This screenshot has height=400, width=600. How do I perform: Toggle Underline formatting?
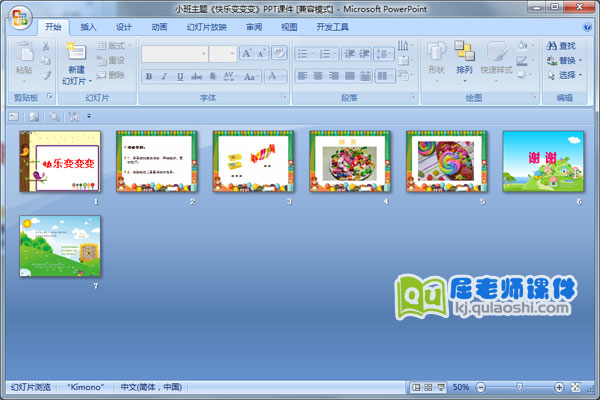coord(180,75)
